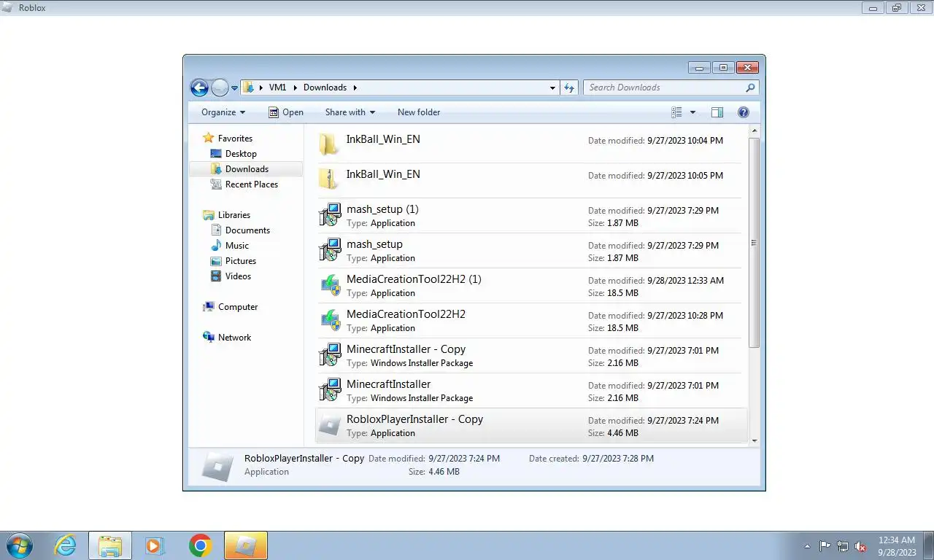Click the file list scrollbar thumb

[x=754, y=242]
